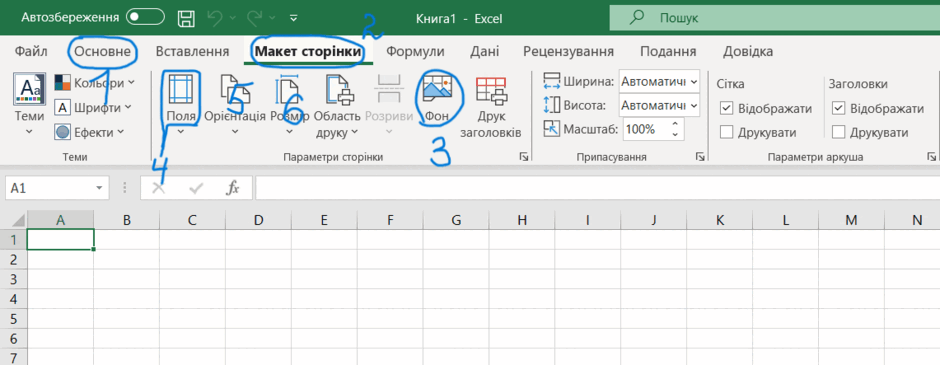Click the Висота height icon
This screenshot has height=365, width=940.
(552, 106)
